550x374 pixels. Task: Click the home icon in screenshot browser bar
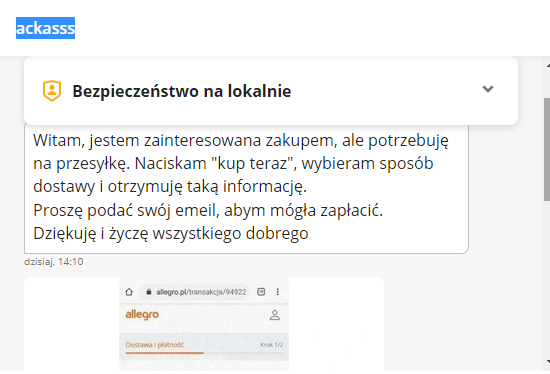[129, 292]
